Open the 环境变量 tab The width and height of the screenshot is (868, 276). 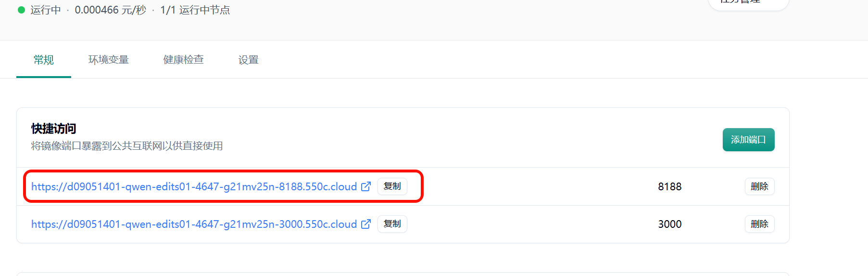[x=109, y=60]
